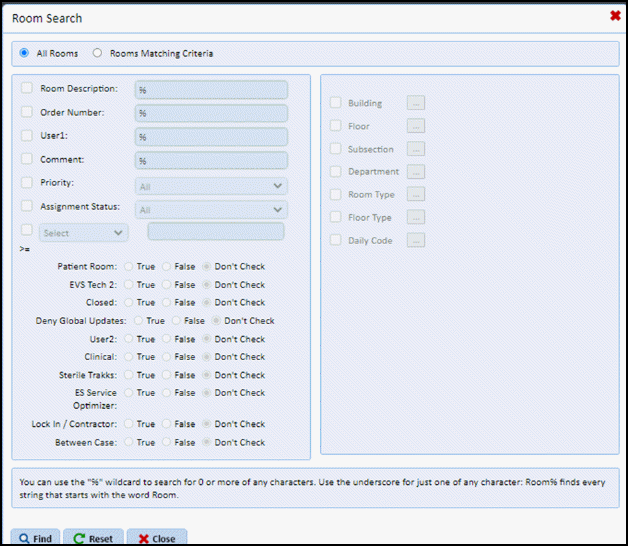628x546 pixels.
Task: Open the Assignment Status dropdown
Action: click(211, 210)
